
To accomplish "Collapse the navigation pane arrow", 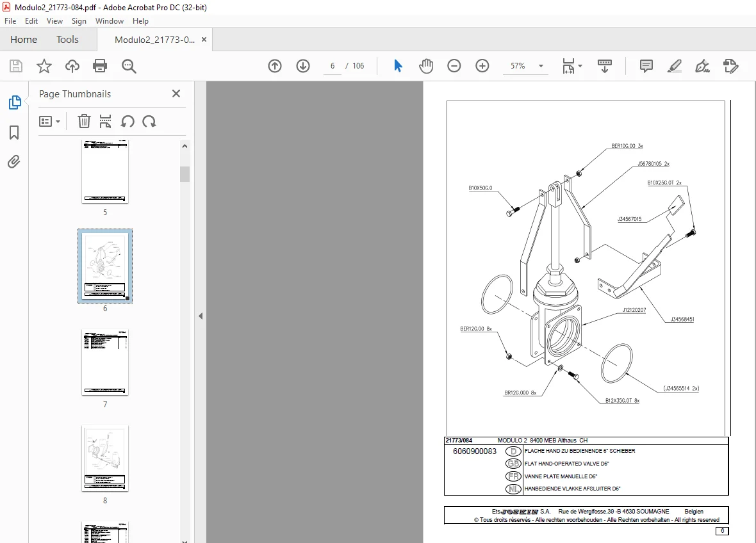I will click(x=201, y=316).
